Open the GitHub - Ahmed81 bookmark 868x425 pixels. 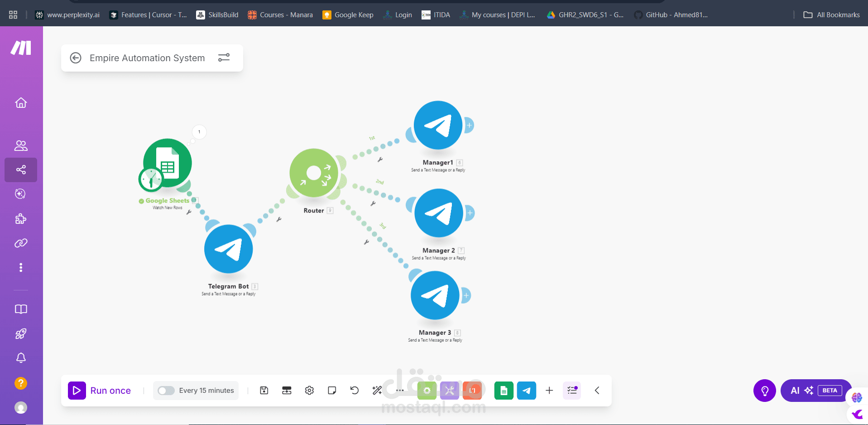671,15
